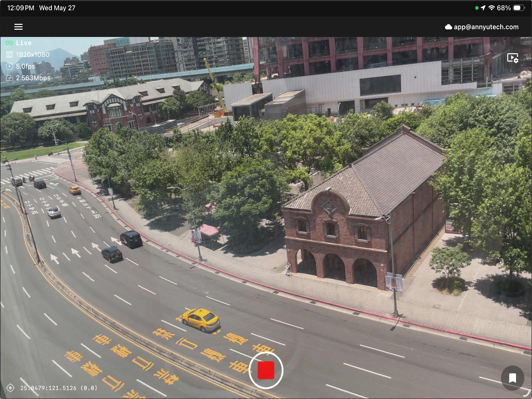
Task: Select coordinates 25.0479:121.5126 text
Action: click(48, 388)
